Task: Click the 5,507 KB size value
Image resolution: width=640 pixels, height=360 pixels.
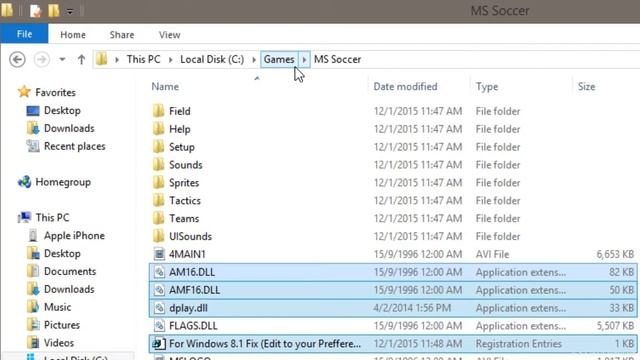Action: pos(615,326)
